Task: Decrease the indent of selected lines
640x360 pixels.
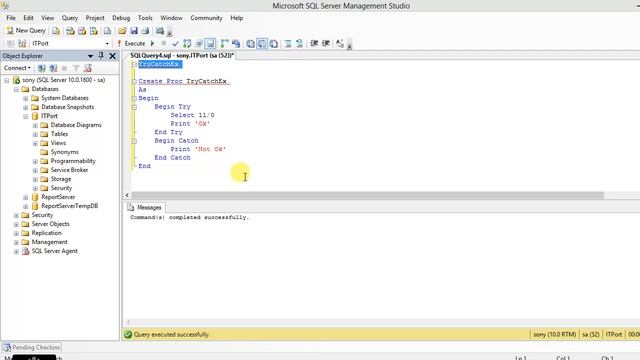Action: click(314, 43)
